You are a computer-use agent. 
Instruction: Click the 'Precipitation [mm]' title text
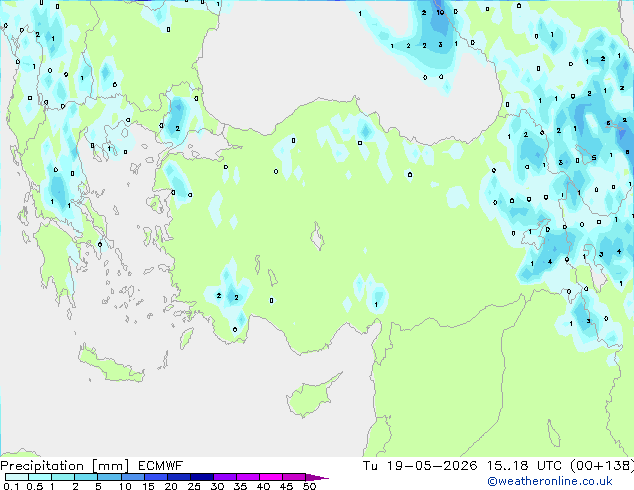pyautogui.click(x=65, y=466)
